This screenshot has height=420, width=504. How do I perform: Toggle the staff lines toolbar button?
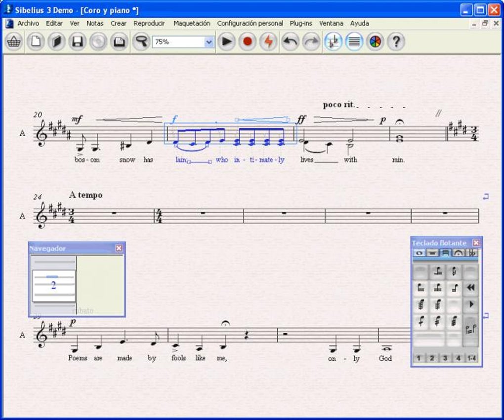(354, 42)
